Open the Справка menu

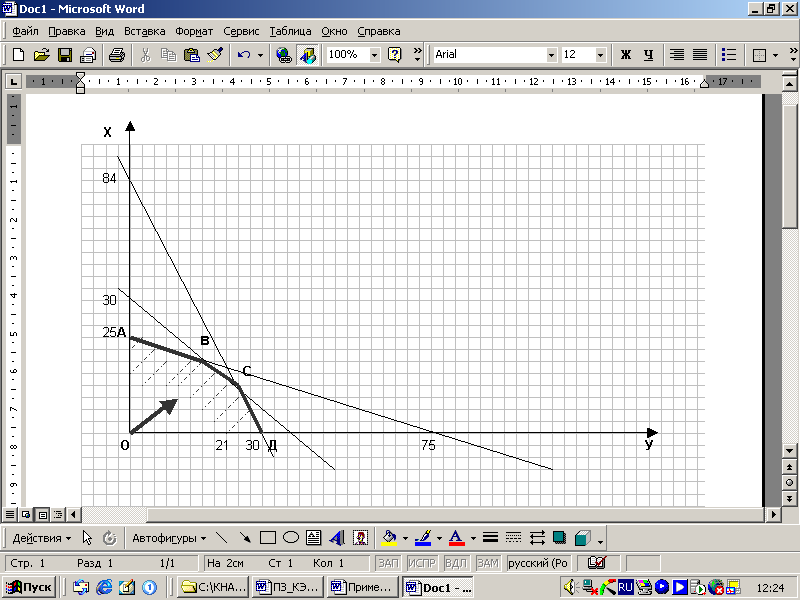click(x=379, y=31)
